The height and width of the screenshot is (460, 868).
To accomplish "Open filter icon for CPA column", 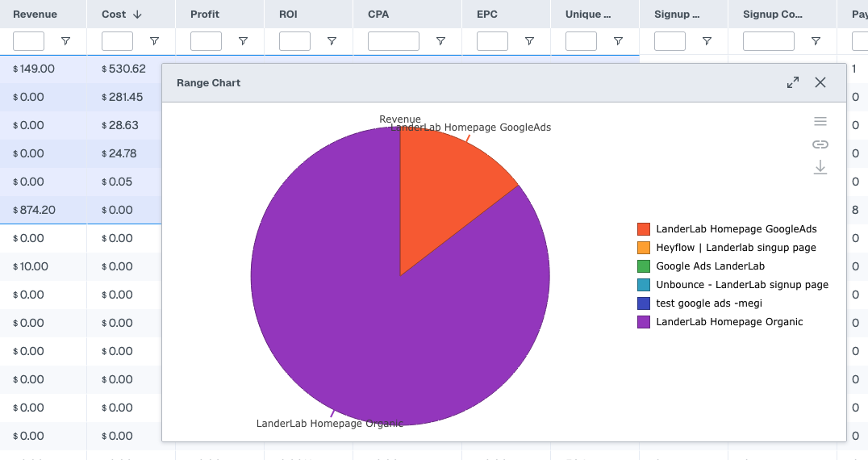I will coord(440,41).
